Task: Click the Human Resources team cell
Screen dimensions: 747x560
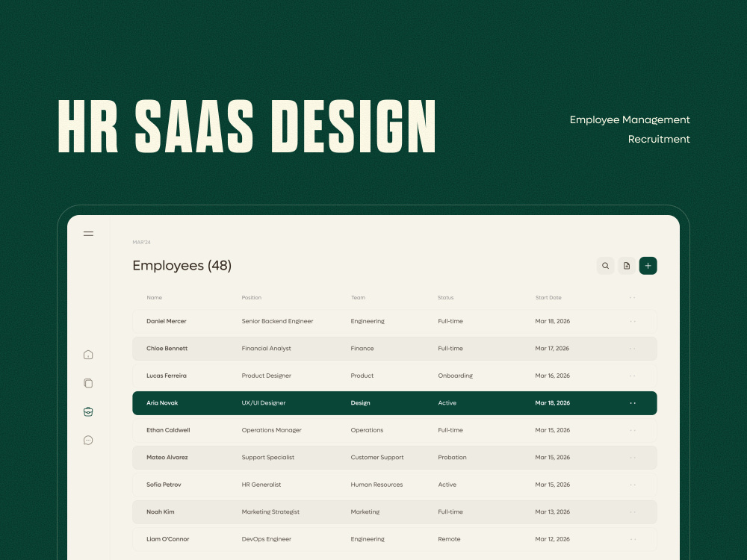Action: [x=376, y=485]
